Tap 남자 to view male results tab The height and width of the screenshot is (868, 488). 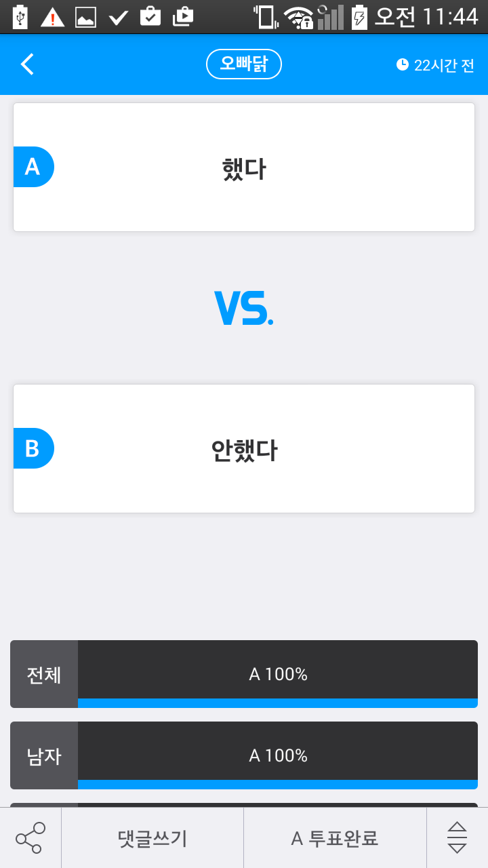tap(43, 755)
